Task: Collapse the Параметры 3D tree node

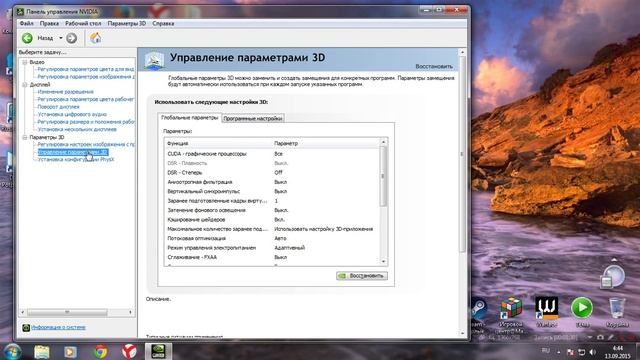Action: click(24, 137)
